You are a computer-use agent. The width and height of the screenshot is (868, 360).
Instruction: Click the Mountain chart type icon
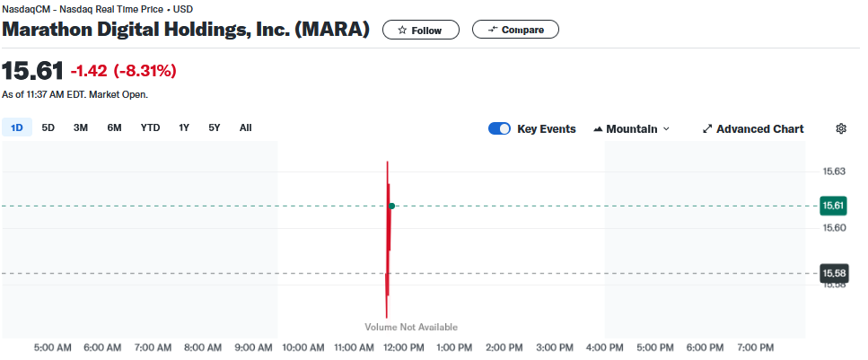[598, 129]
